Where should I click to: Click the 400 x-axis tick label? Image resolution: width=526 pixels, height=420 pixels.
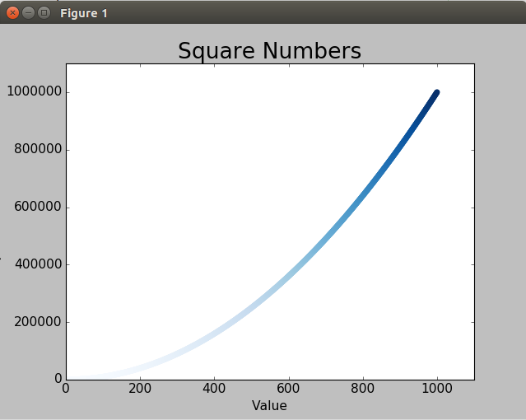click(x=214, y=389)
